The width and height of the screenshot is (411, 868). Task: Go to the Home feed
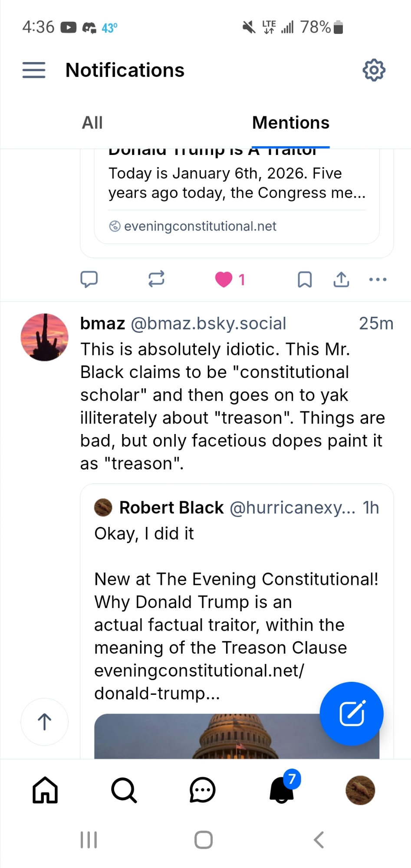click(45, 790)
